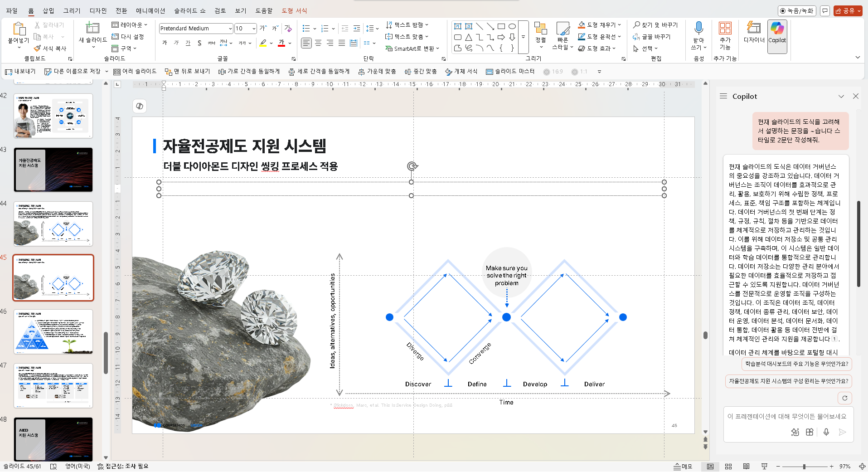Increase font size with the 가^ icon
The image size is (868, 472).
[263, 28]
